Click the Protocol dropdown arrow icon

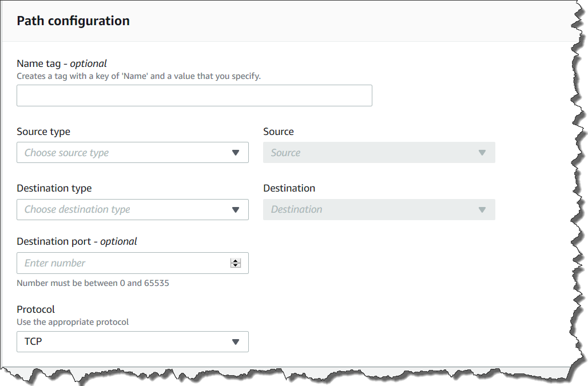click(x=236, y=341)
